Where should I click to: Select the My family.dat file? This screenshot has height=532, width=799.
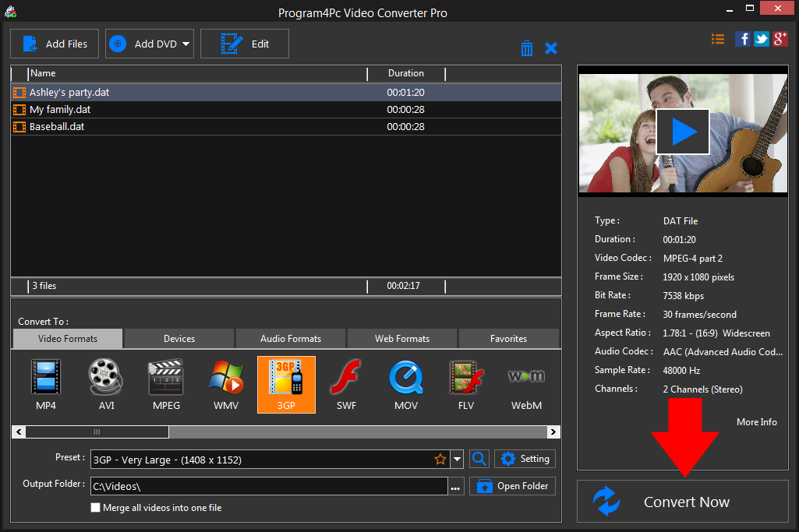60,110
